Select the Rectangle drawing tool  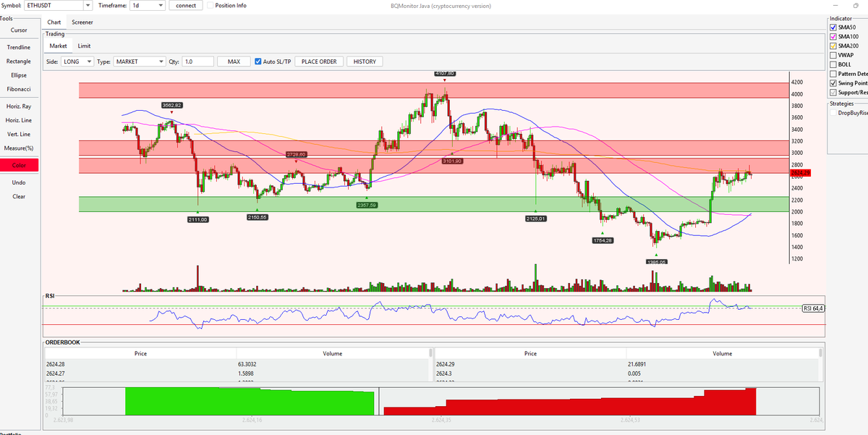click(19, 62)
